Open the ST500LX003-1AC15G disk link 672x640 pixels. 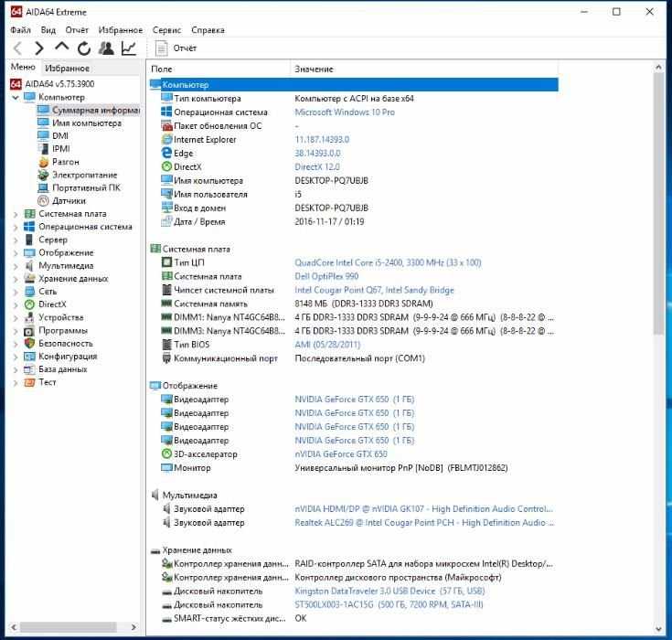(x=389, y=605)
